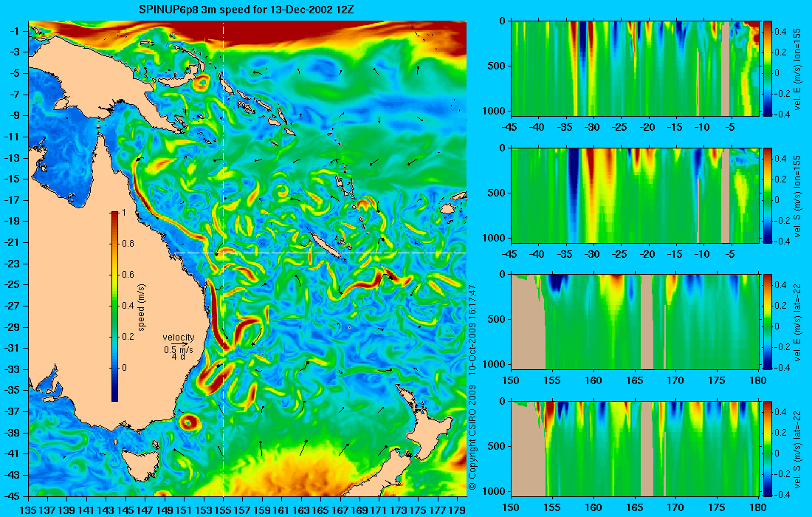Click the "vel. E (m/s) lon=155" label
This screenshot has height=517, width=812.
coord(798,69)
